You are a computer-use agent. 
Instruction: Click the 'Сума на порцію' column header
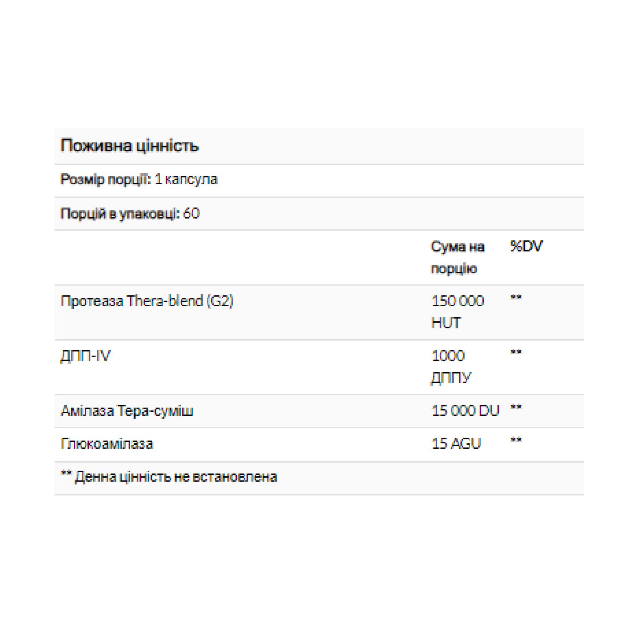point(458,257)
